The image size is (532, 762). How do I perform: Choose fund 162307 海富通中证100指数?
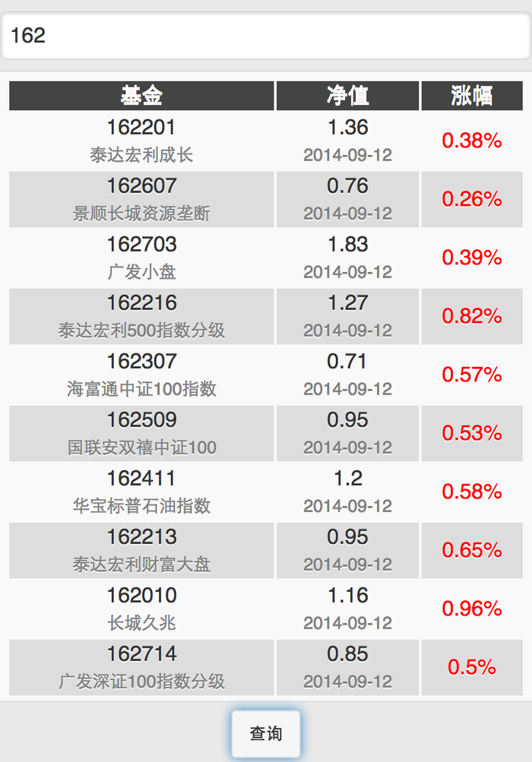tap(141, 375)
